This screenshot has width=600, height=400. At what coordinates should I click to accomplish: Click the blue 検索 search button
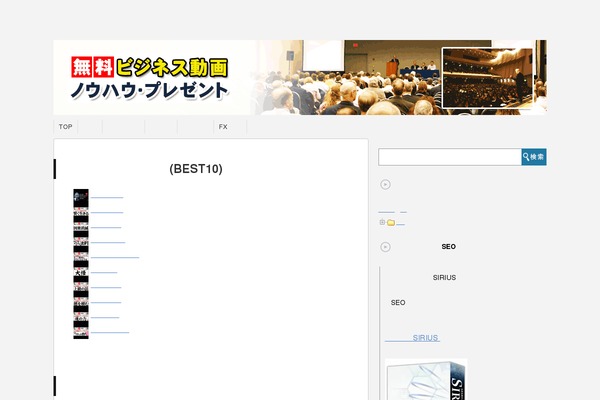pos(534,157)
